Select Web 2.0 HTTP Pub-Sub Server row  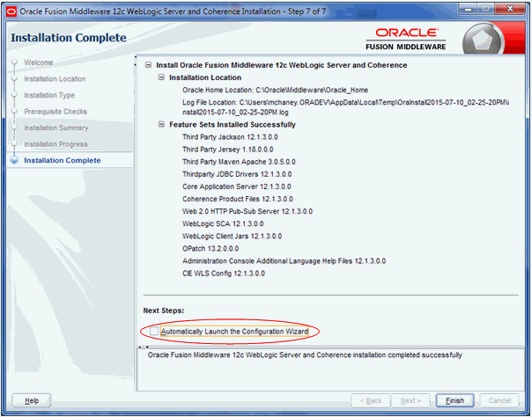248,211
